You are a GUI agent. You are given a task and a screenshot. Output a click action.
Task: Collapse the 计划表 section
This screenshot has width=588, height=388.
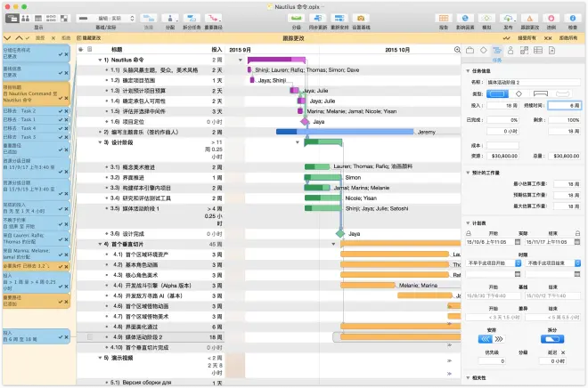pyautogui.click(x=468, y=223)
